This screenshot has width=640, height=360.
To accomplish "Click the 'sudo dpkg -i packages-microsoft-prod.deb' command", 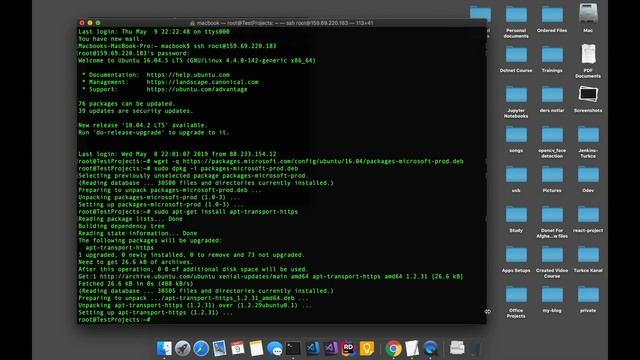I will coord(226,168).
